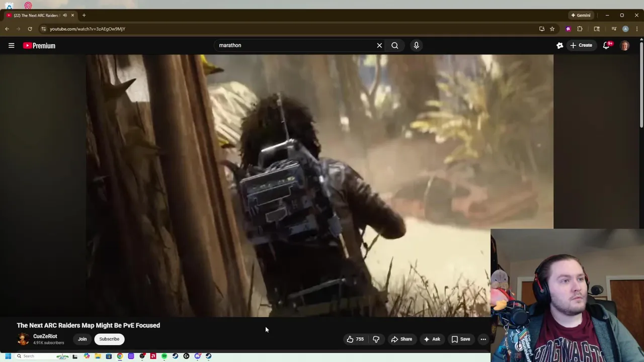This screenshot has height=362, width=644.
Task: Open the sparkle icon left of Create
Action: 559,45
